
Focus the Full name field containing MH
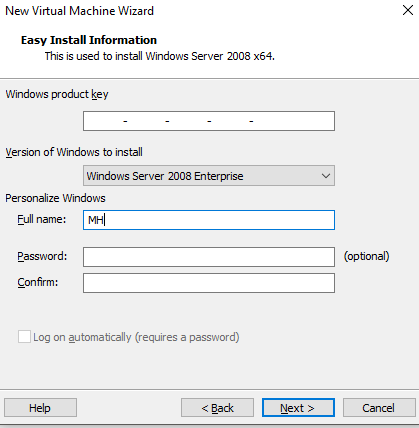pyautogui.click(x=209, y=220)
